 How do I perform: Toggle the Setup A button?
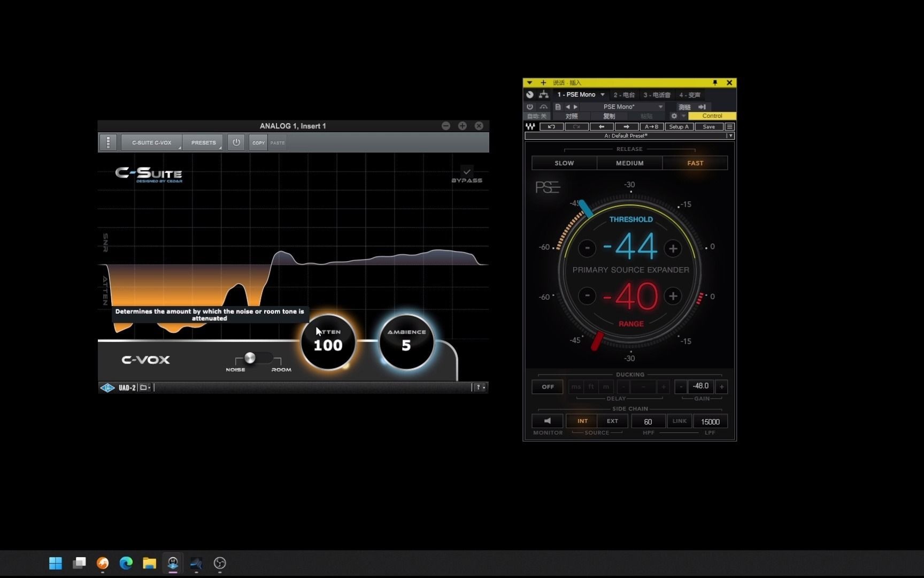679,127
